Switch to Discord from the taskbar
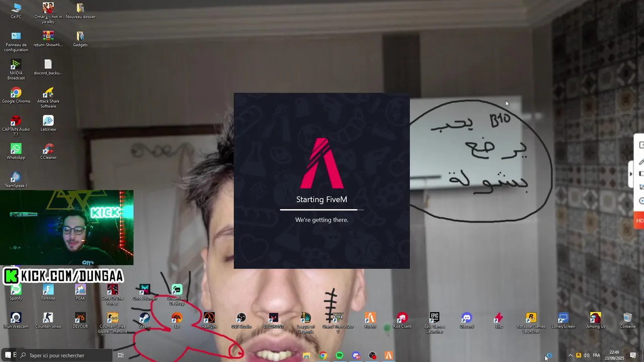Screen dimensions: 644x362 (356, 355)
